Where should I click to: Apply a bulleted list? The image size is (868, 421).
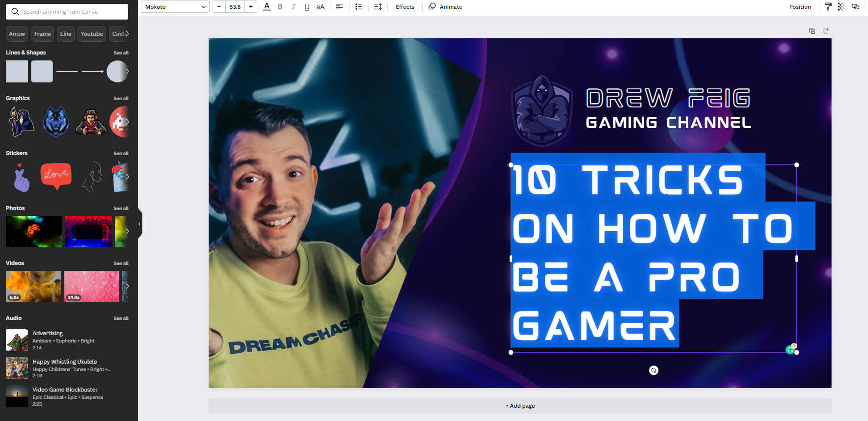tap(358, 7)
